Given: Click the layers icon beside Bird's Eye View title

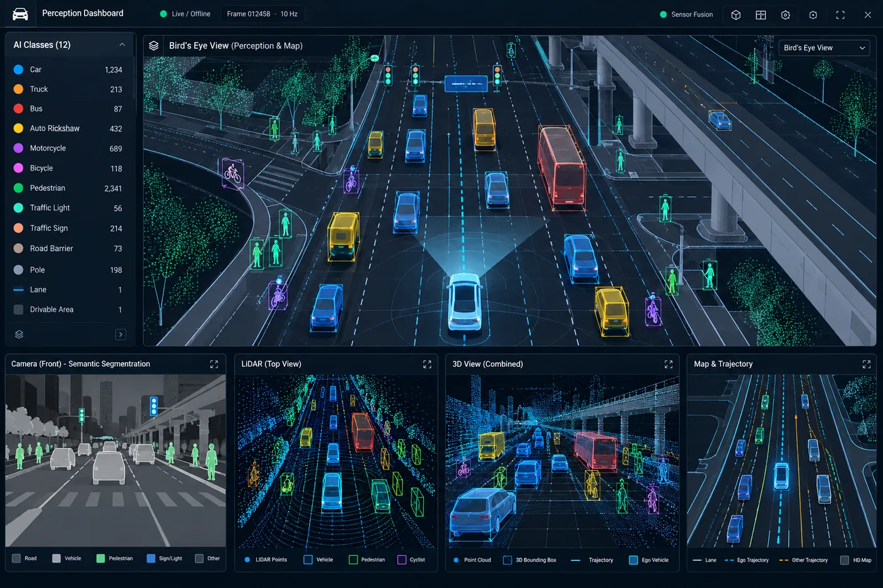Looking at the screenshot, I should (153, 45).
